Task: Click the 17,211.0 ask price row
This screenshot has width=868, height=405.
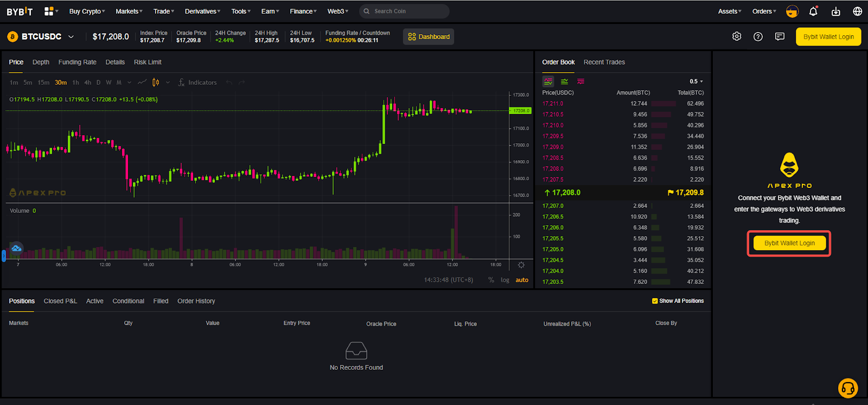Action: [x=623, y=104]
